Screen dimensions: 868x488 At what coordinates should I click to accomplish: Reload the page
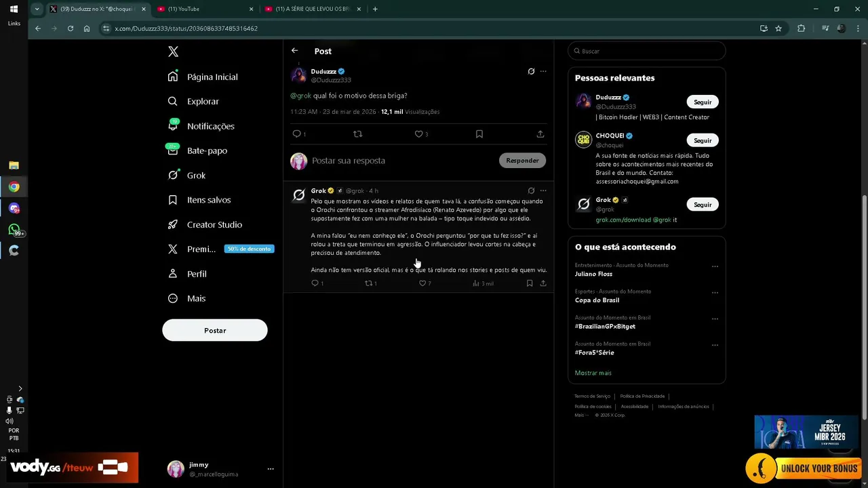(x=71, y=28)
